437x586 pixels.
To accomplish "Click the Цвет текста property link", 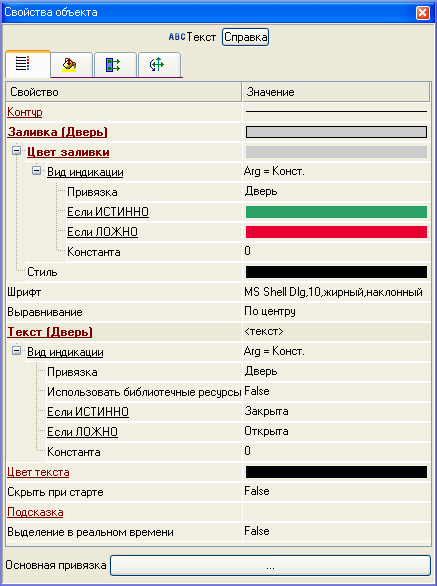I will click(38, 472).
